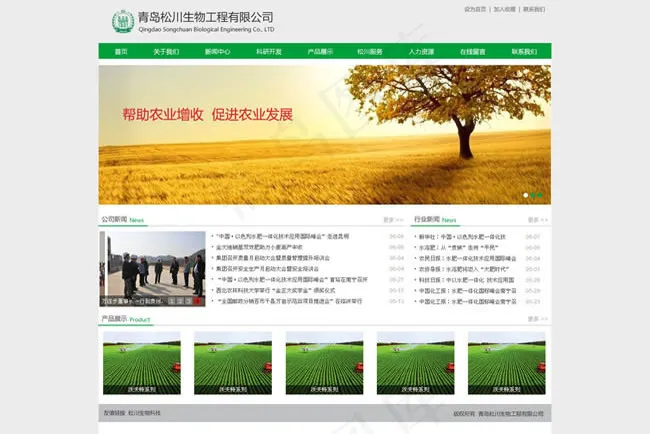This screenshot has width=650, height=434.
Task: Open the 关于我们 navigation menu item
Action: tap(166, 51)
